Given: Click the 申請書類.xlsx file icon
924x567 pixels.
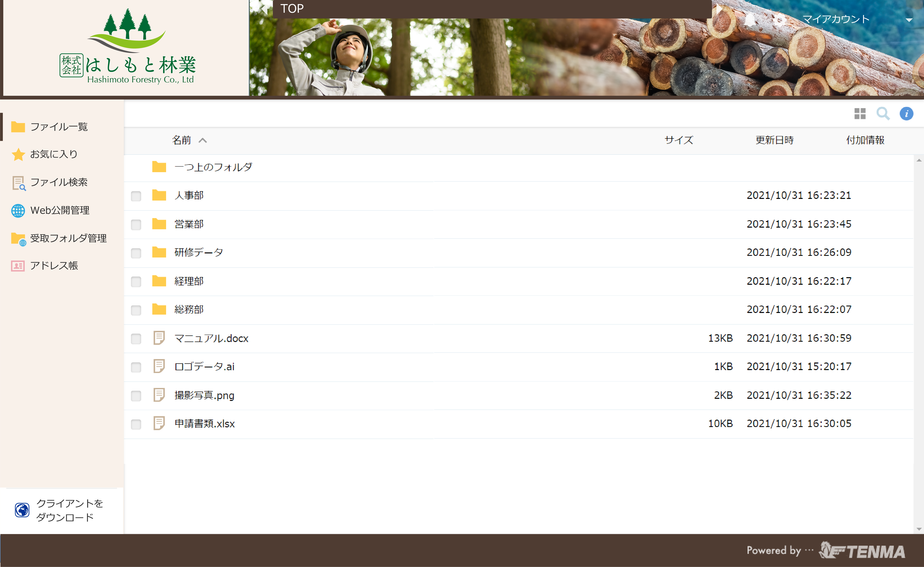Looking at the screenshot, I should [159, 423].
